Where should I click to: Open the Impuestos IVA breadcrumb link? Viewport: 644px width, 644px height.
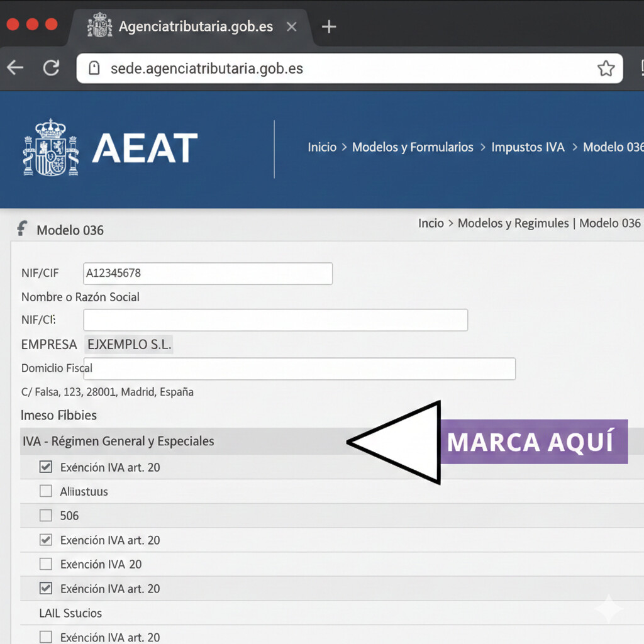tap(528, 147)
